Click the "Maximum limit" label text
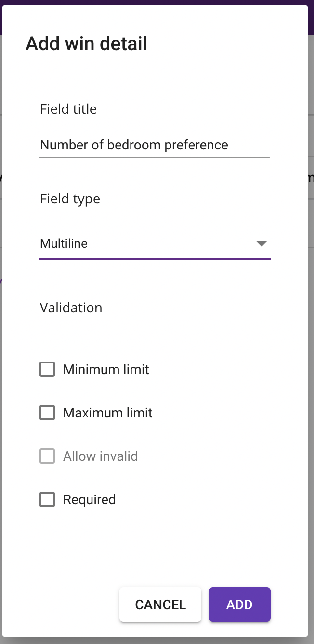 coord(107,413)
